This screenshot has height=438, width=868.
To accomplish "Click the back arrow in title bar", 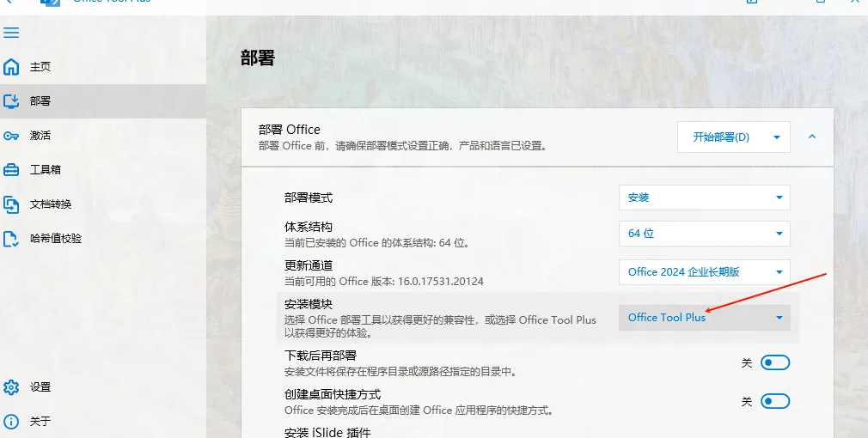I will coord(9,2).
